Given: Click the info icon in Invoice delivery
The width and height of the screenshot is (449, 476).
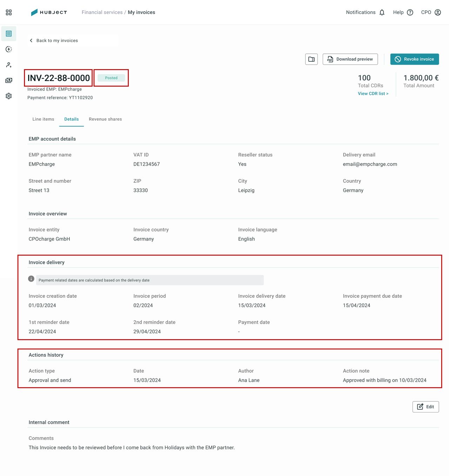Looking at the screenshot, I should [x=31, y=279].
